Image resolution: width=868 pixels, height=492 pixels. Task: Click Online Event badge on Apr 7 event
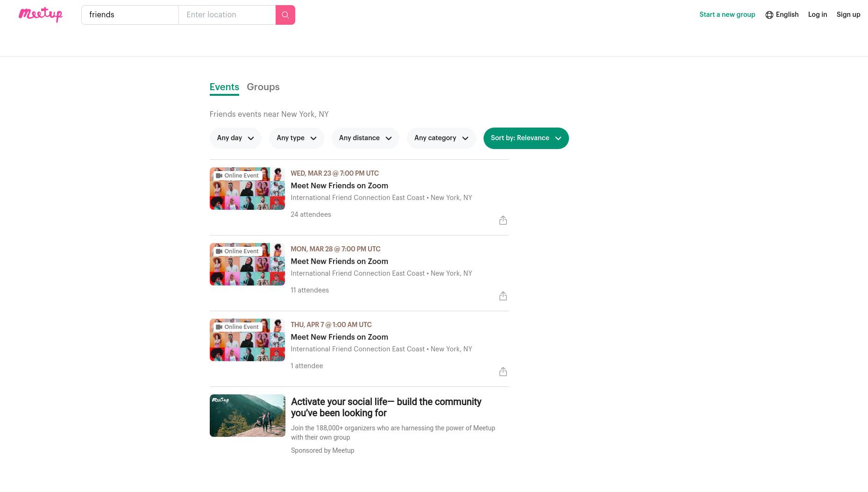pos(237,327)
